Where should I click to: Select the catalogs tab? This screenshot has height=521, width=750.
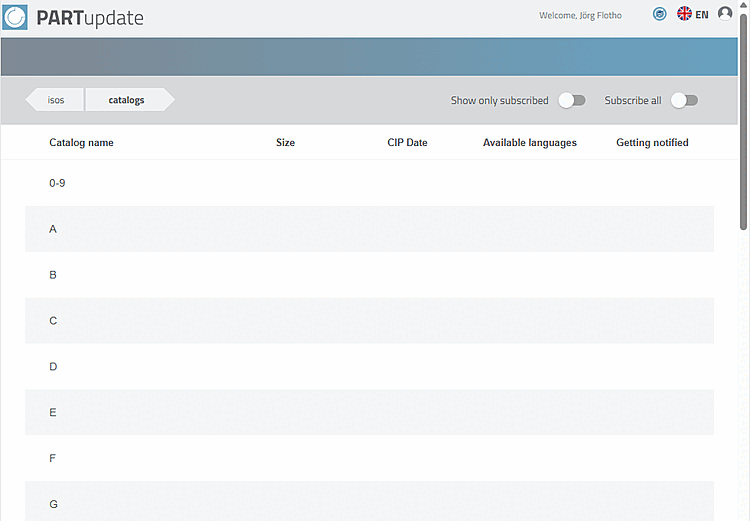127,100
